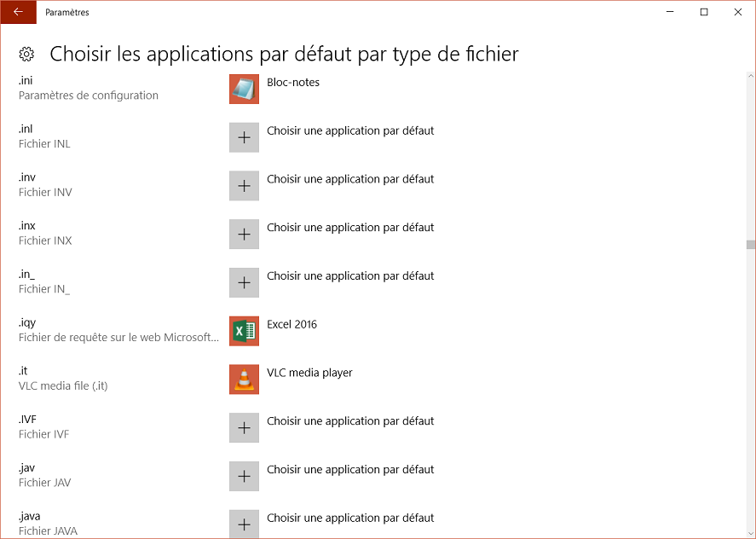The image size is (756, 539).
Task: Go back using the arrow button
Action: [18, 12]
